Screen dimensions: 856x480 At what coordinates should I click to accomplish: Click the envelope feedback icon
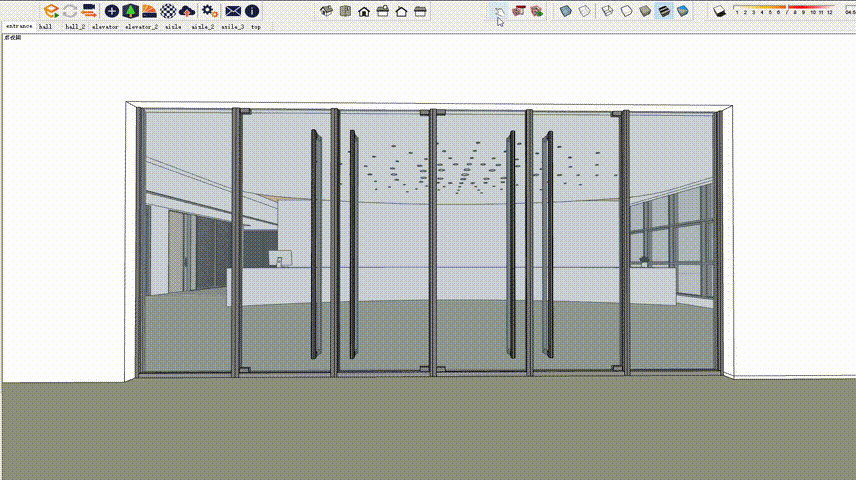(233, 11)
